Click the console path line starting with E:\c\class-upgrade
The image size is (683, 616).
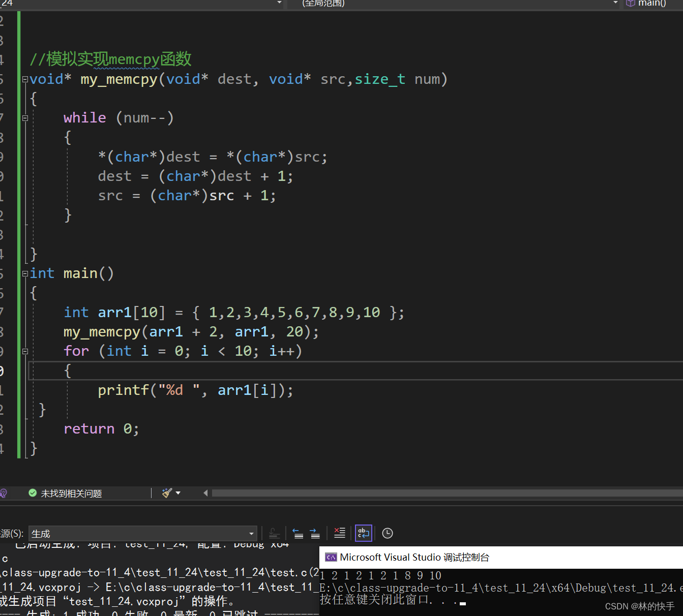(501, 588)
